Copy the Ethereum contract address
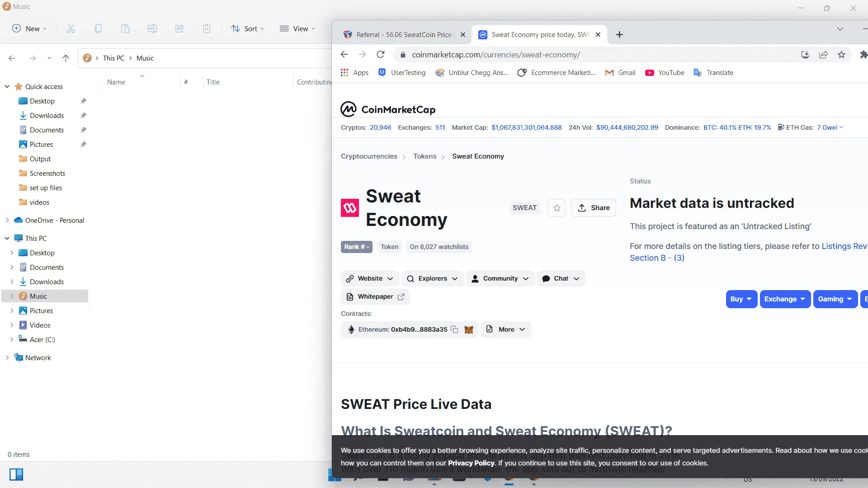868x488 pixels. click(455, 329)
